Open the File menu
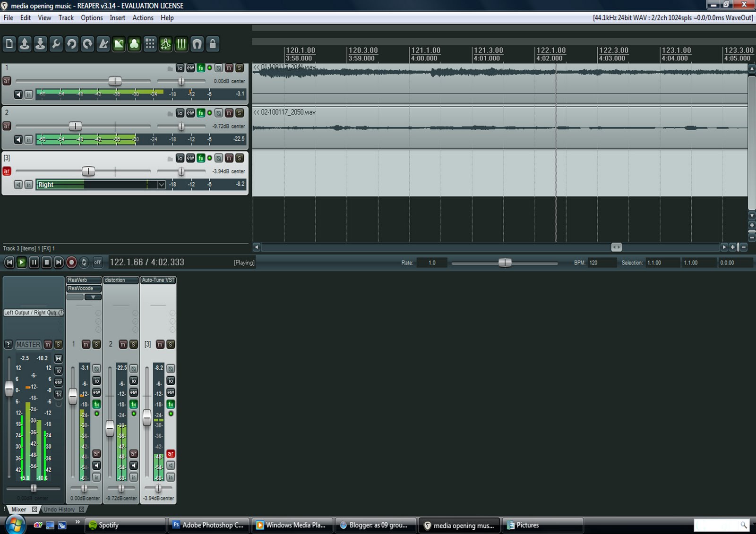The height and width of the screenshot is (534, 756). [x=9, y=18]
